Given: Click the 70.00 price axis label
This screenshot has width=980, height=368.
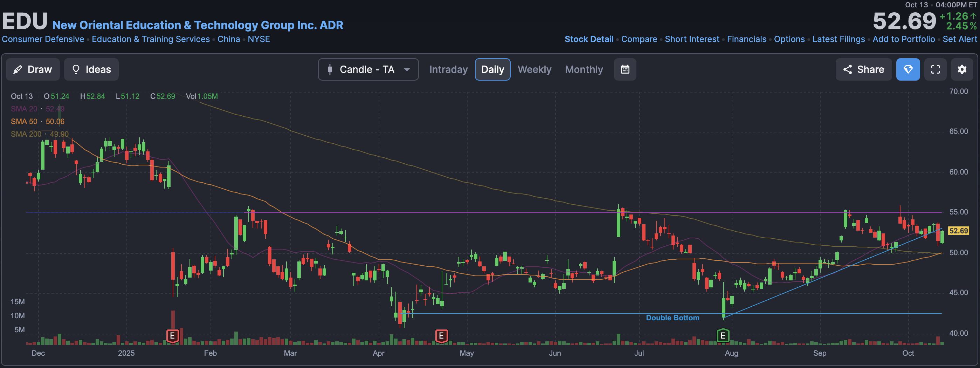Looking at the screenshot, I should pos(958,91).
